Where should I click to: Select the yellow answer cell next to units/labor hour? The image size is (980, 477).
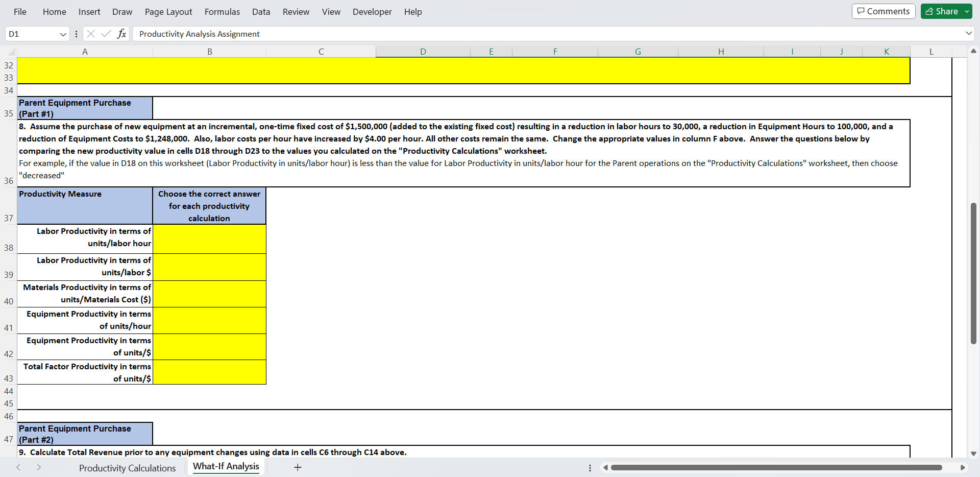click(x=209, y=239)
